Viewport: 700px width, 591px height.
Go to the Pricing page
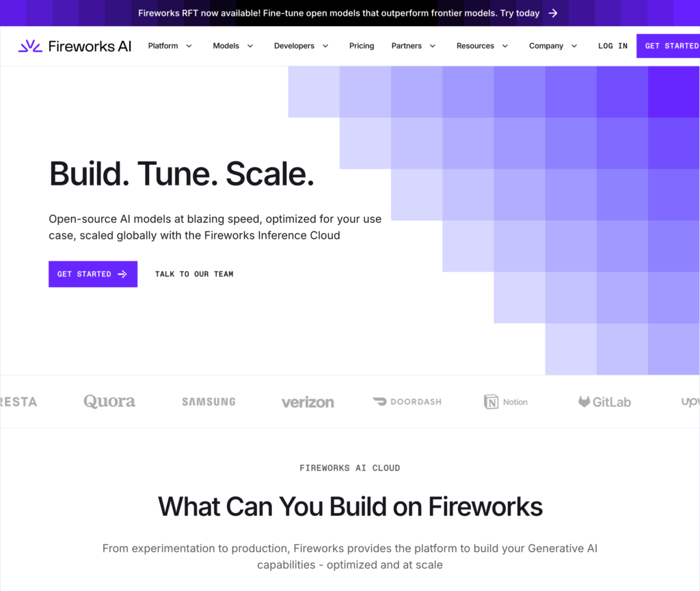[x=362, y=46]
